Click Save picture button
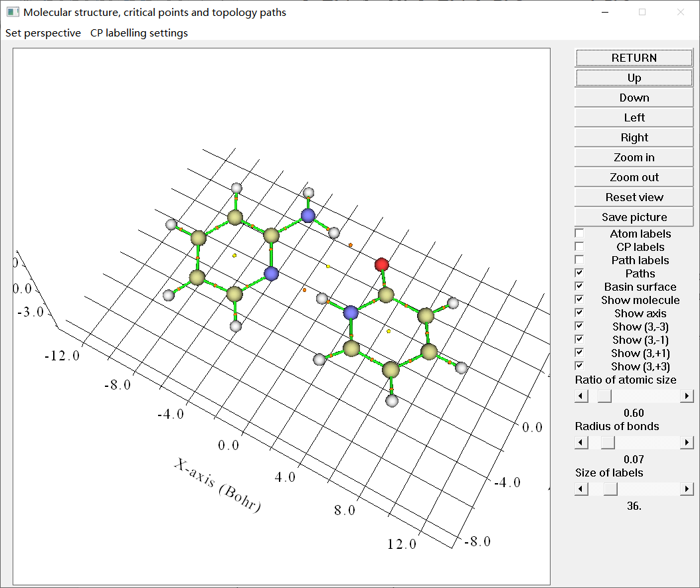Viewport: 700px width, 588px height. [634, 217]
